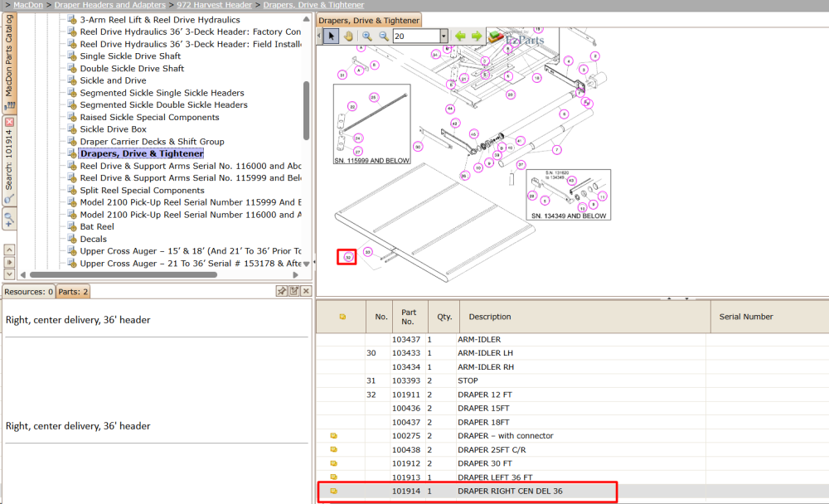Open Sickle Drive Box tree item

113,129
